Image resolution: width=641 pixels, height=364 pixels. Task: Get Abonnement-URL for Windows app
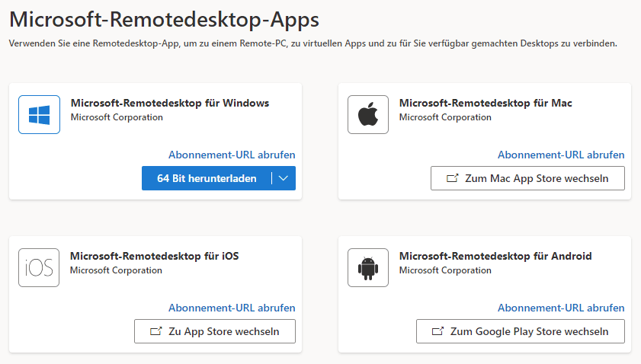232,155
